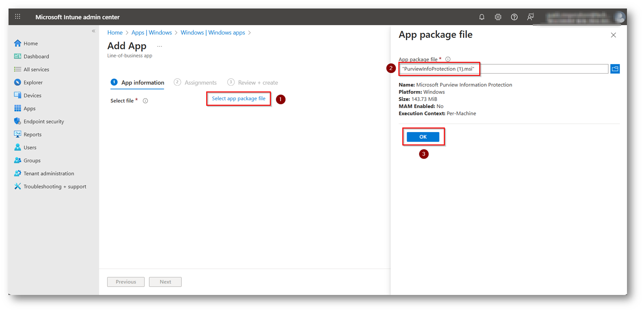Go to Endpoint security in sidebar
The image size is (644, 312).
44,121
